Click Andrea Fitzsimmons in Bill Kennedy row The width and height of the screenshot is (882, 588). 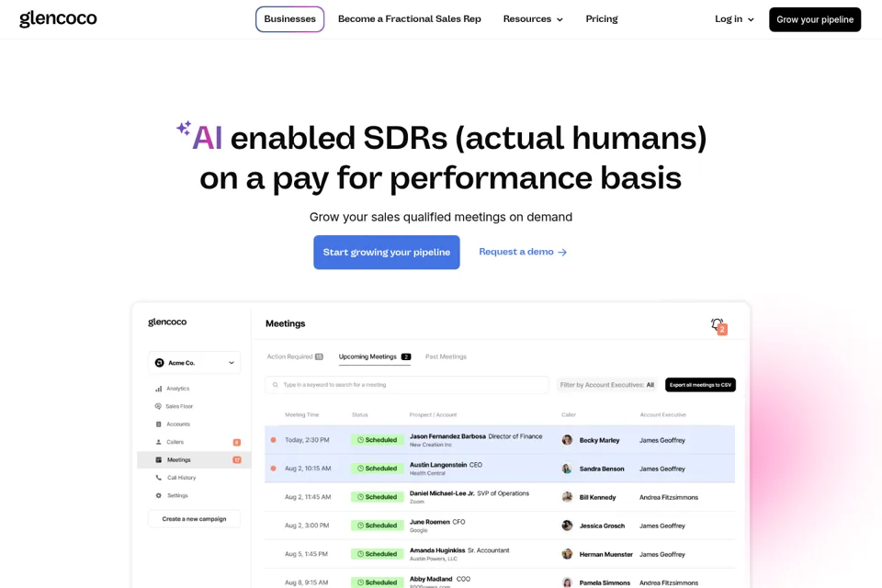click(x=669, y=497)
